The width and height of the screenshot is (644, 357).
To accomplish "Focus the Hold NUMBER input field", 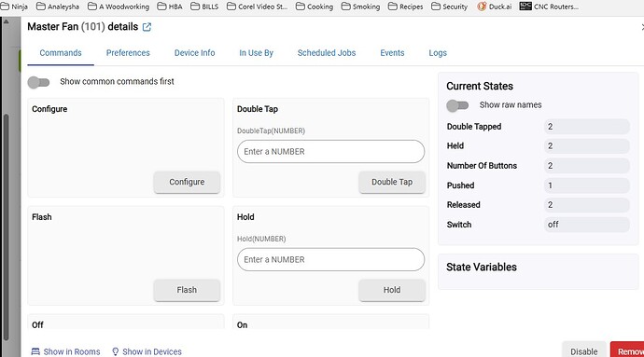I will coord(330,259).
